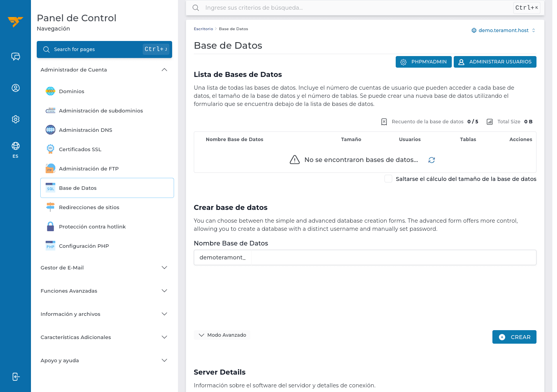Click the Search for pages box
Viewport: 557px width, 392px height.
104,49
